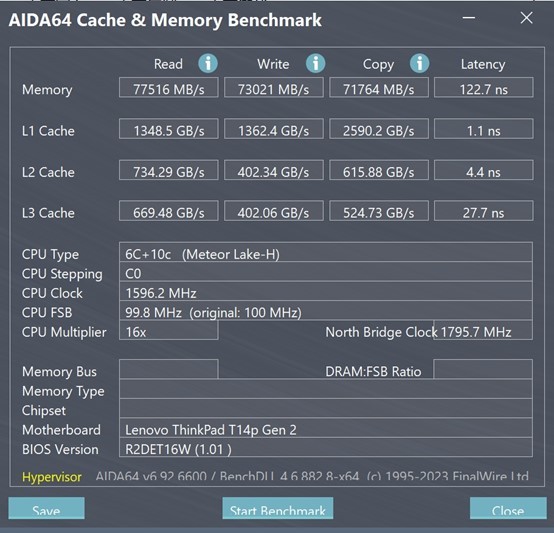
Task: Click the Close button at bottom
Action: point(508,508)
